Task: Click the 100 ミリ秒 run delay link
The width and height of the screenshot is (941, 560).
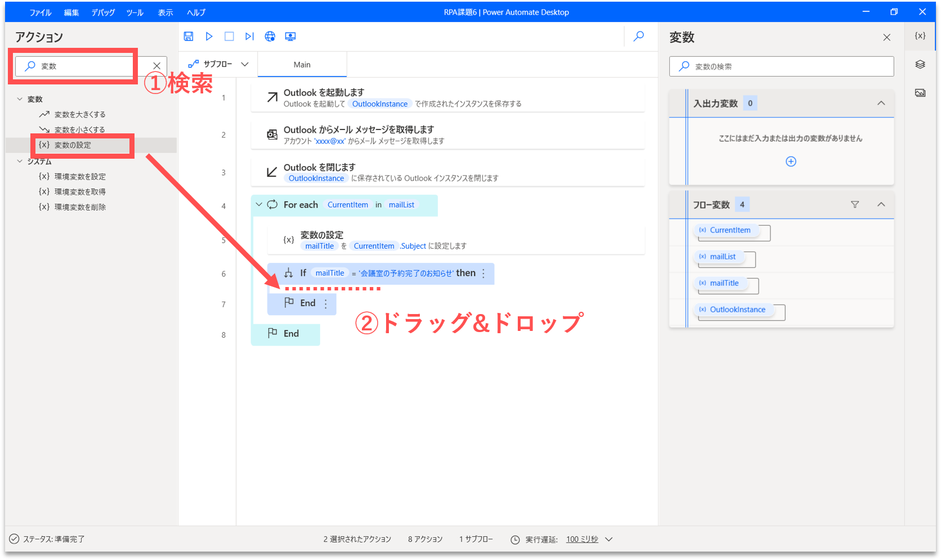Action: coord(582,539)
